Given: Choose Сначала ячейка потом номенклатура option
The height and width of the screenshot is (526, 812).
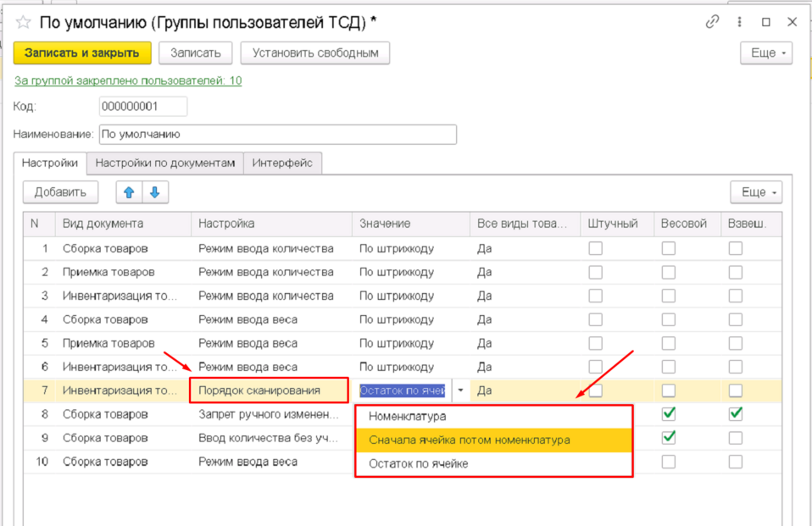Looking at the screenshot, I should (x=469, y=440).
